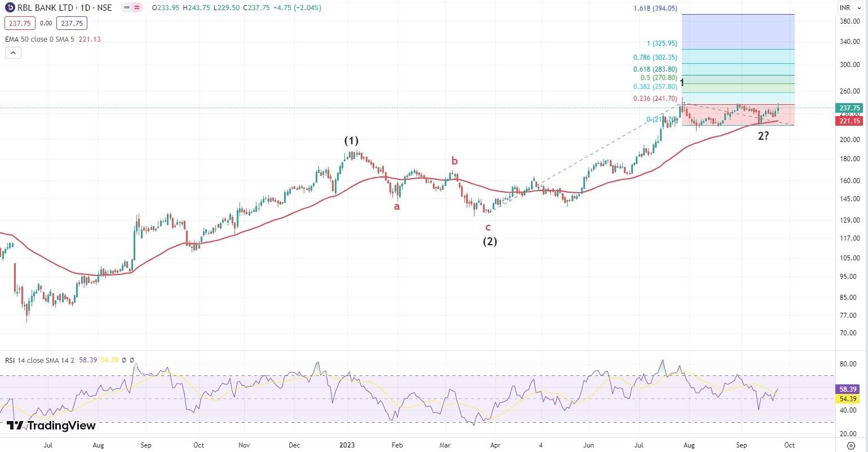Select the (1) wave label above December peak
The height and width of the screenshot is (452, 868).
(351, 140)
